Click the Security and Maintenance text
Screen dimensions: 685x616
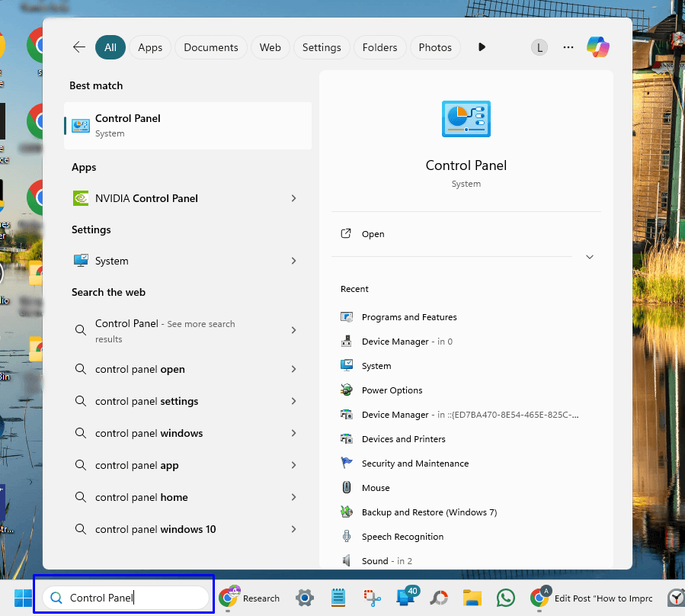(x=415, y=463)
